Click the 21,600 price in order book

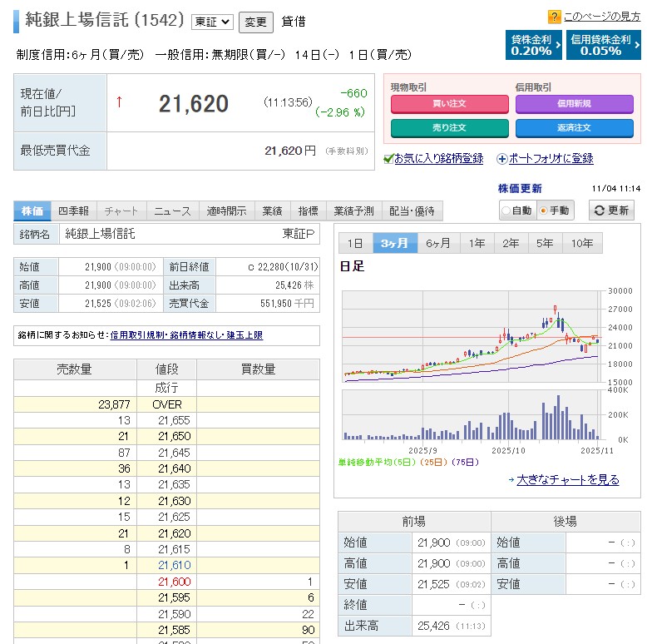pyautogui.click(x=175, y=582)
